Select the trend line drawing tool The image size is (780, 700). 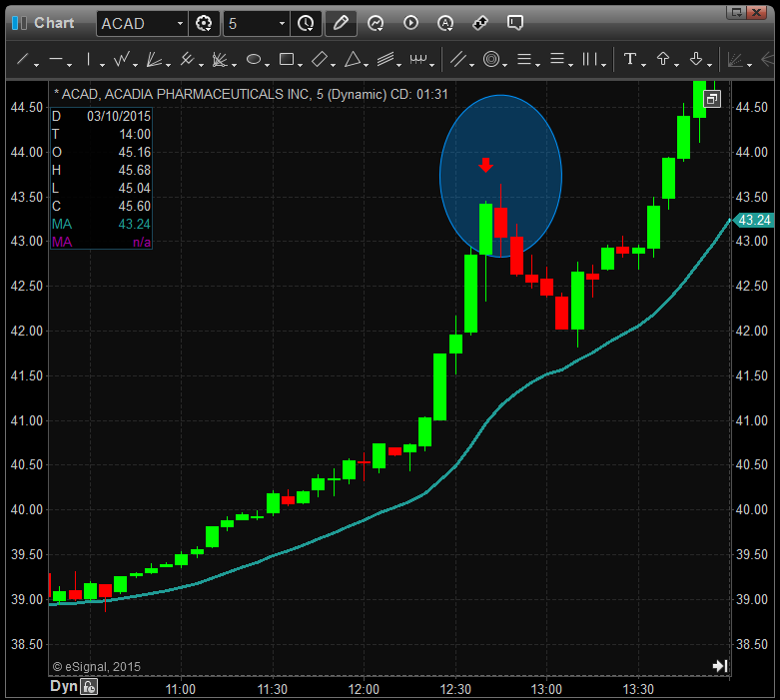(x=22, y=60)
